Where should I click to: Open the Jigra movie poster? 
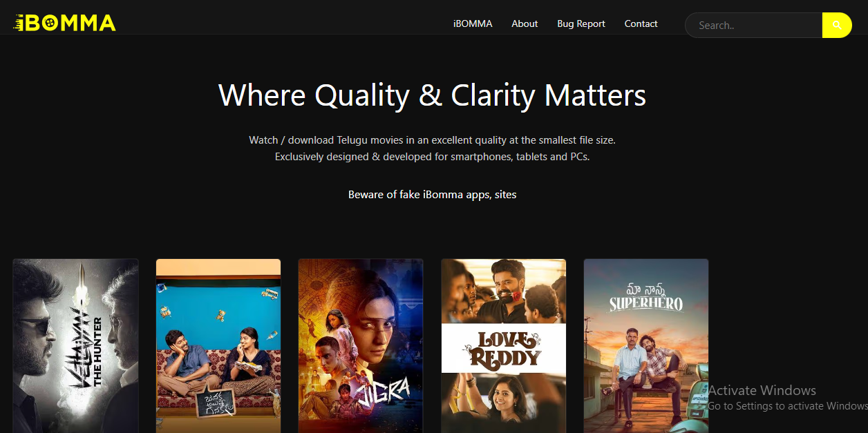361,346
